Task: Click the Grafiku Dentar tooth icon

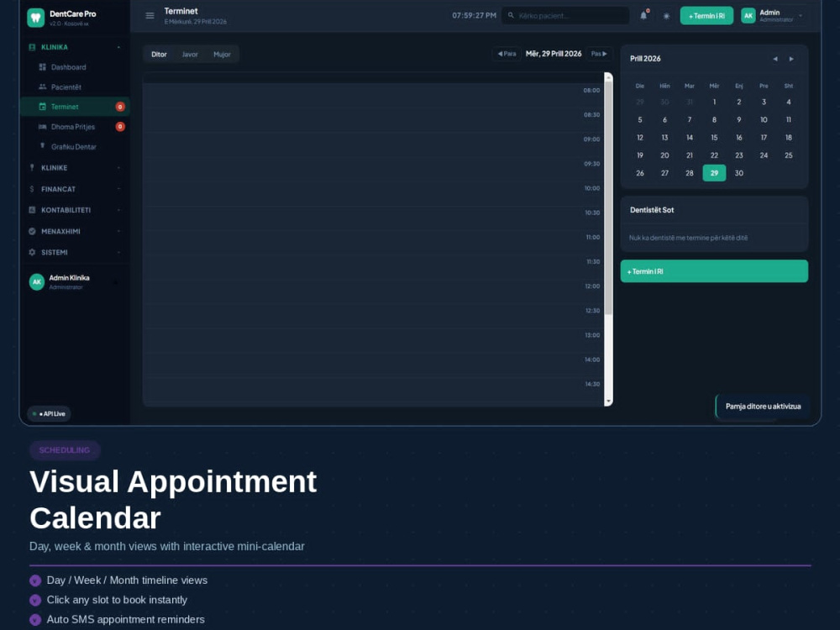Action: (42, 145)
